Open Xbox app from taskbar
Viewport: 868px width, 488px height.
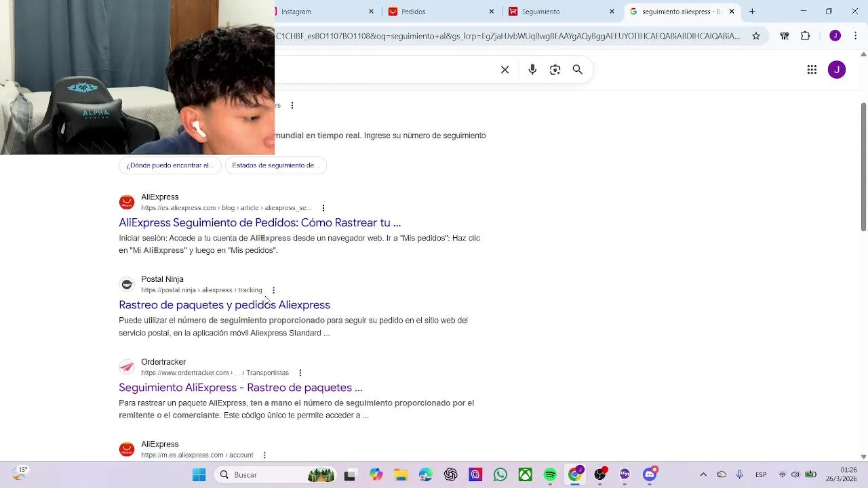point(526,475)
